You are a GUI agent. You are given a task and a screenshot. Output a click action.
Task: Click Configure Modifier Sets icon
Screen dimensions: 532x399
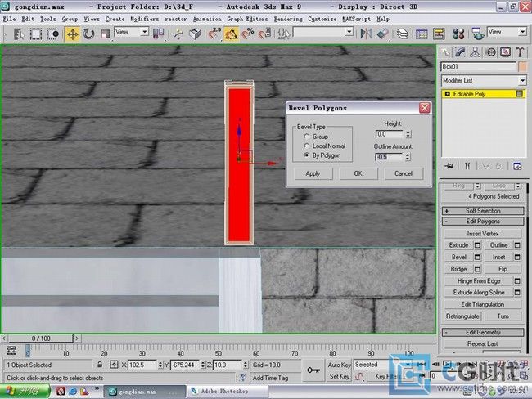517,166
